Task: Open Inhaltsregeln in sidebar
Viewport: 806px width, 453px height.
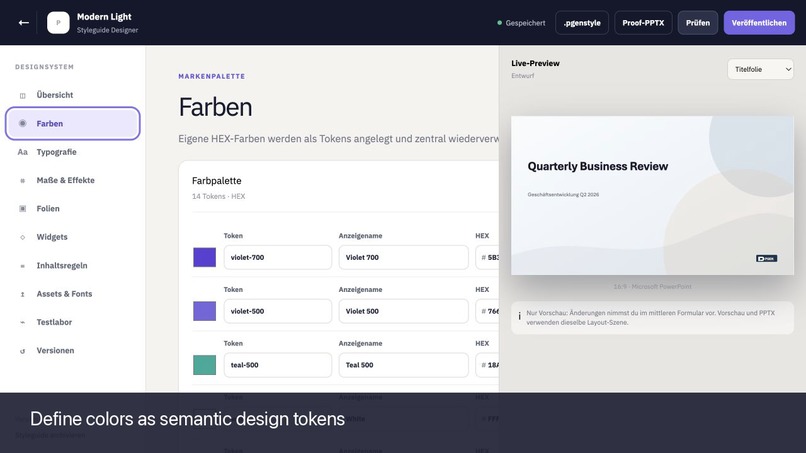Action: [72, 266]
